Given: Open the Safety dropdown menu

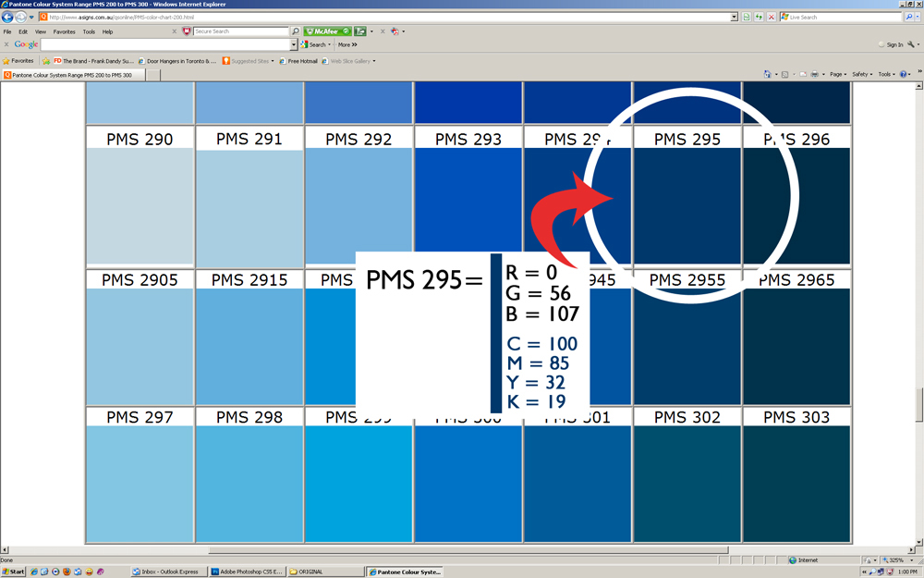Looking at the screenshot, I should coord(862,74).
